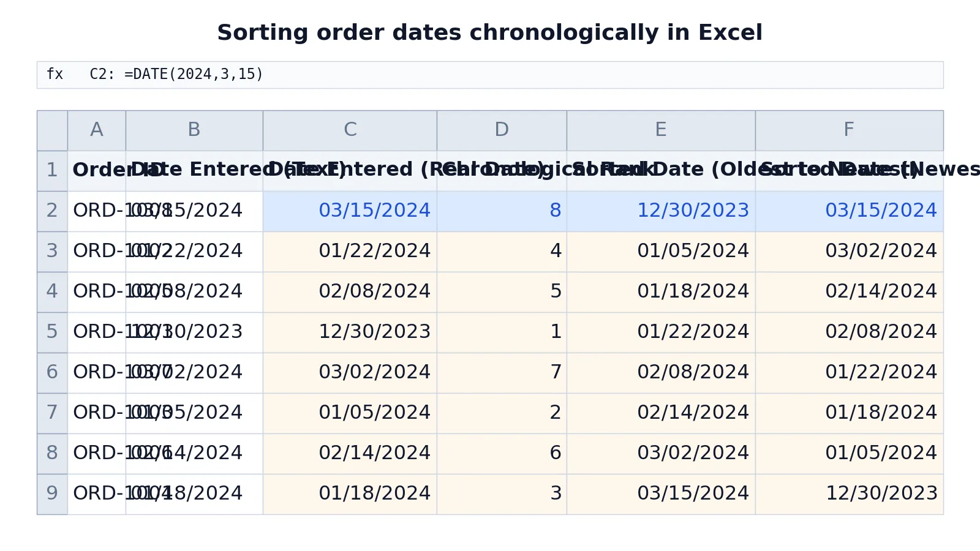Click cell C3 with 01/22/2024

coord(350,252)
